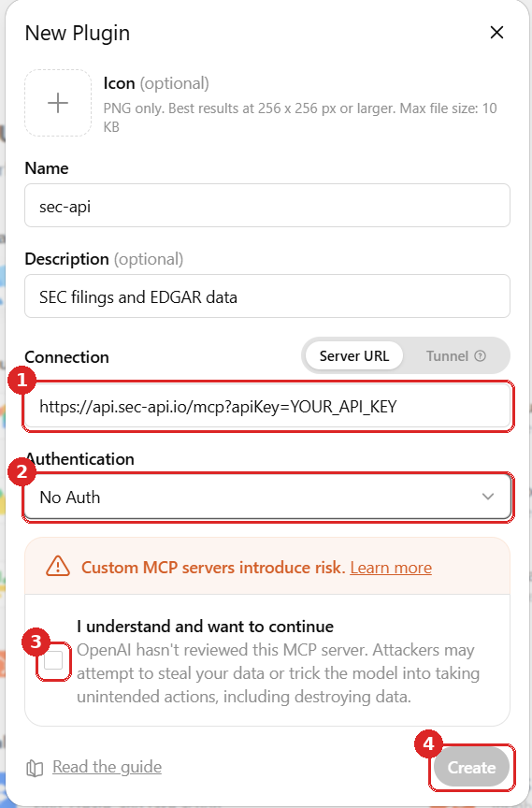Open the Learn more link

(x=391, y=568)
